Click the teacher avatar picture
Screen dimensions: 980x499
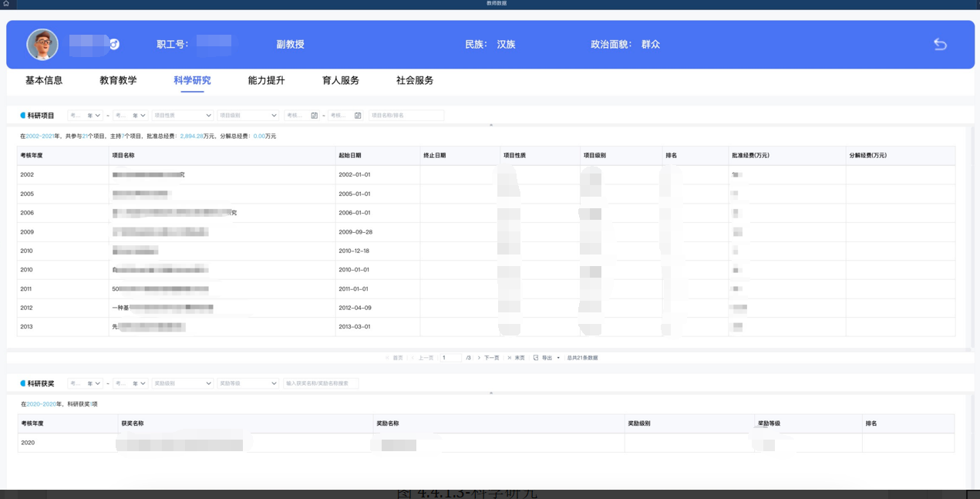click(x=42, y=45)
